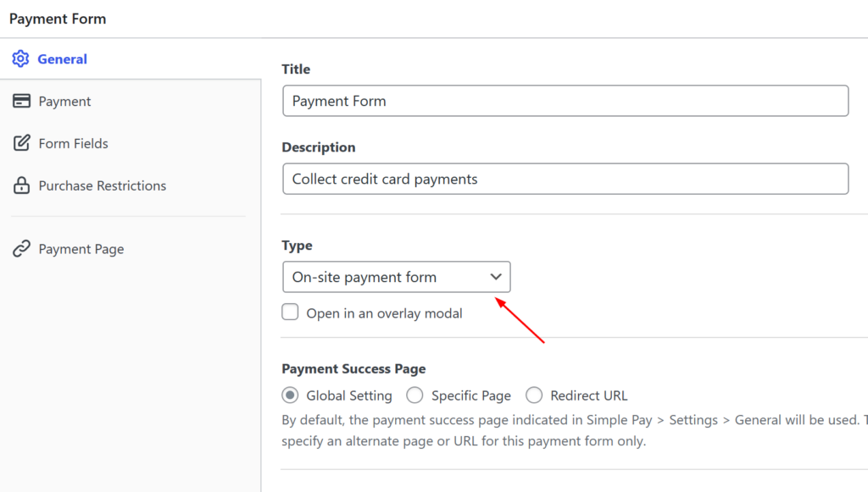Click the Open in an overlay modal label

tap(384, 313)
